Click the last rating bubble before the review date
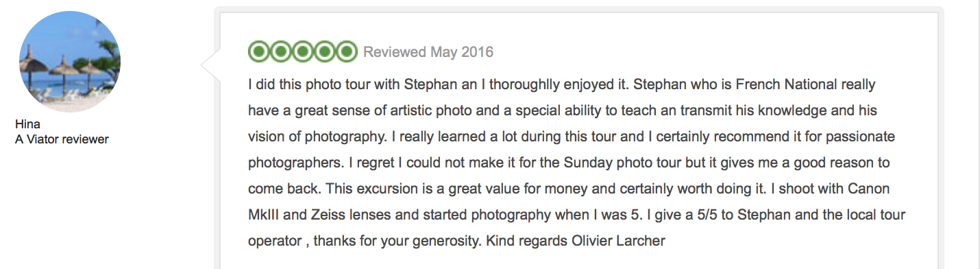The width and height of the screenshot is (980, 269). point(347,51)
